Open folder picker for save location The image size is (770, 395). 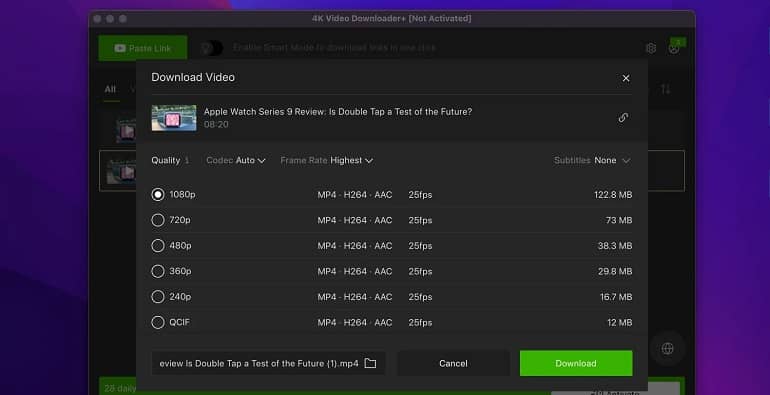click(x=370, y=363)
